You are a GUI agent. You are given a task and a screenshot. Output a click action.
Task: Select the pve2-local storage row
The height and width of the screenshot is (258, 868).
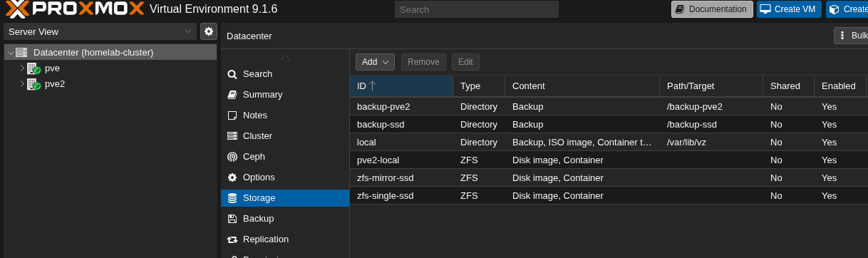point(609,160)
